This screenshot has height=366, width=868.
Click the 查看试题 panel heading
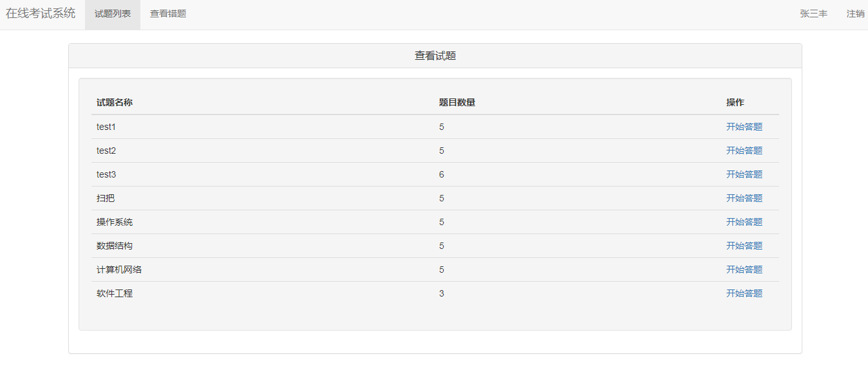coord(435,56)
